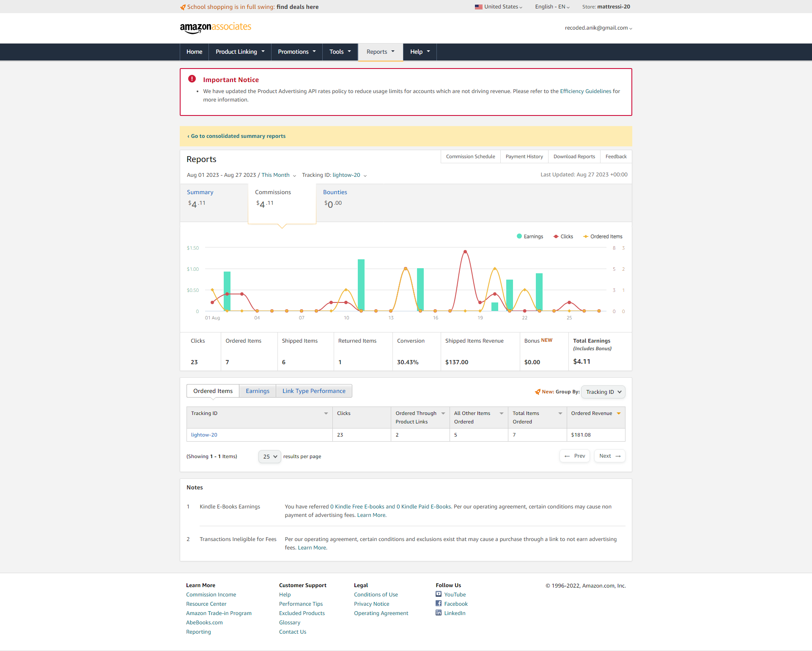Click the red Important Notice alert icon
Screen dimensions: 812x651
pos(192,79)
